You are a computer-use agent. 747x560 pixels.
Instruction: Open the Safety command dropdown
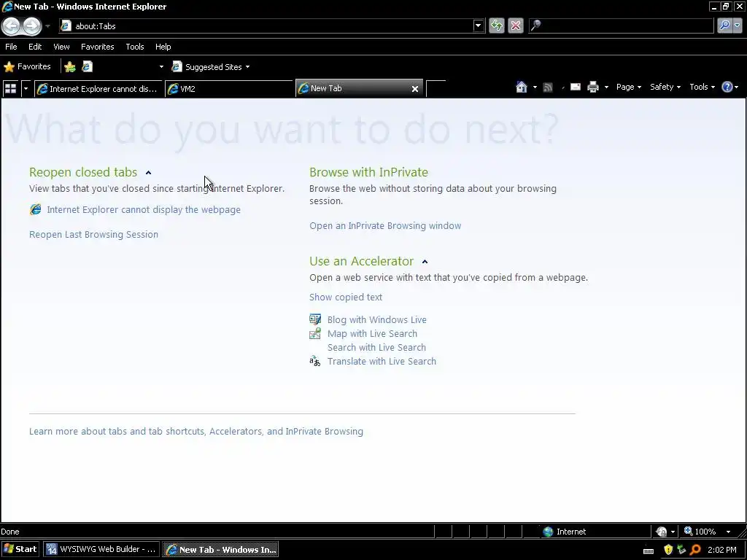pos(665,87)
